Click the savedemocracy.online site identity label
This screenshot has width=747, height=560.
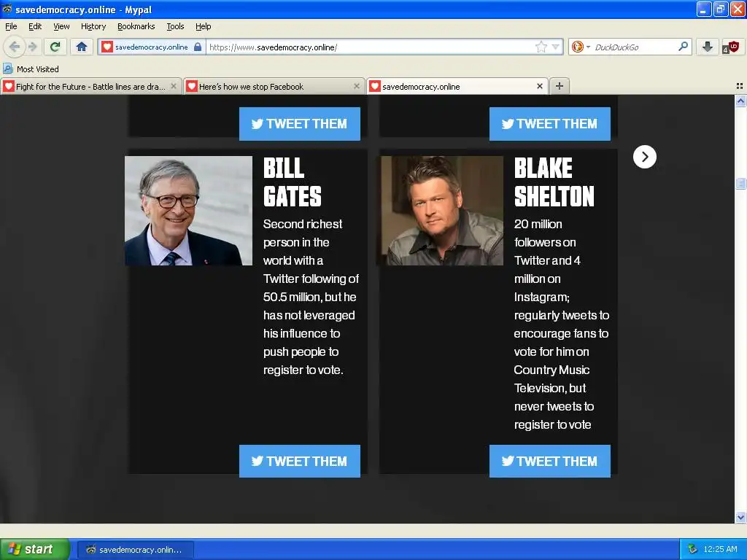pyautogui.click(x=152, y=47)
